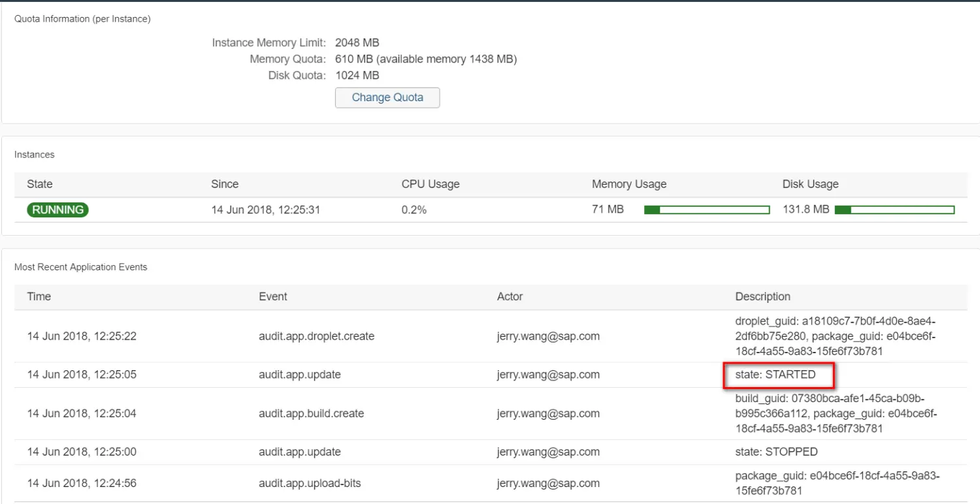The height and width of the screenshot is (504, 980).
Task: Click the audit.app.droplet.create event
Action: (317, 336)
